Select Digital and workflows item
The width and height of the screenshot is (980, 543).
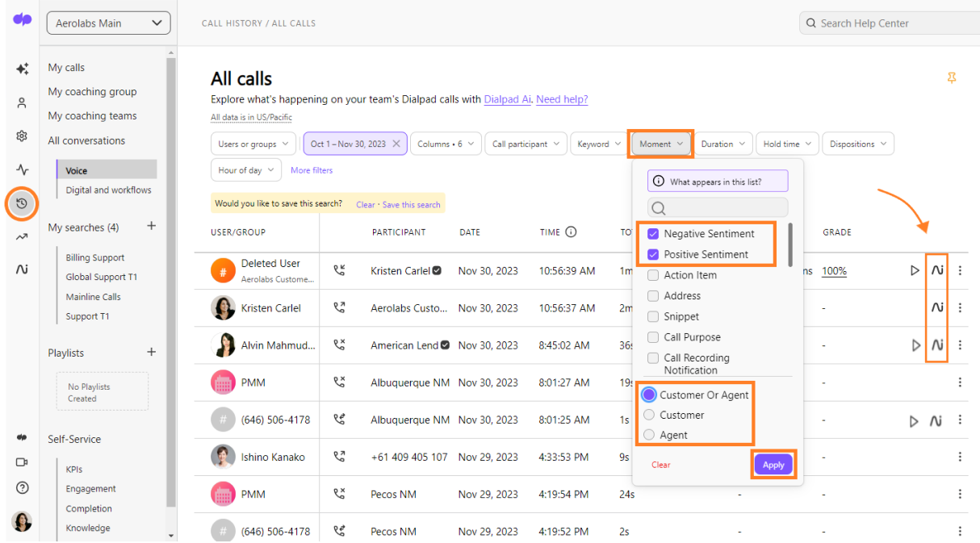[108, 190]
